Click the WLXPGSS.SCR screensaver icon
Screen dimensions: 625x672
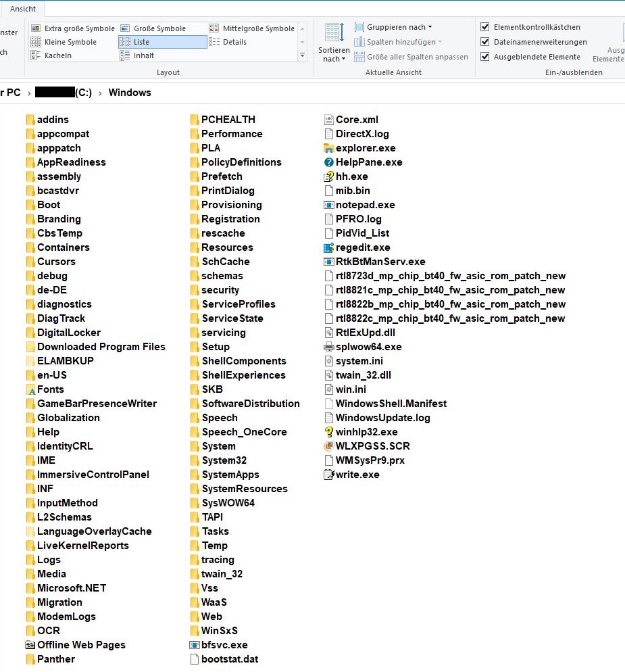328,446
